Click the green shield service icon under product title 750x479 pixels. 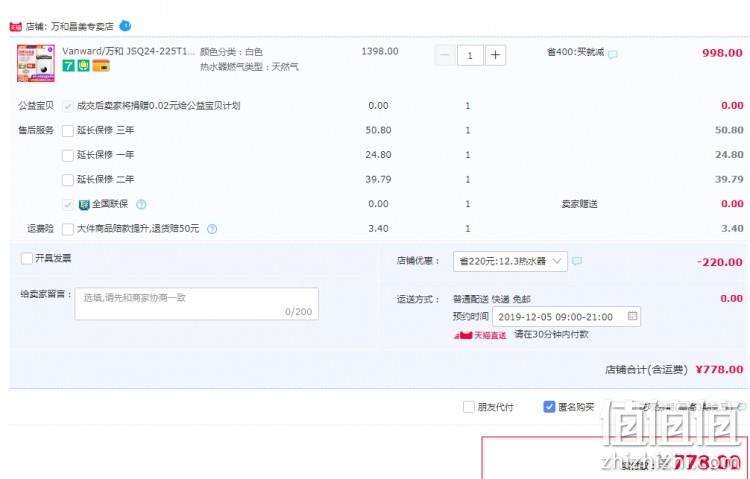84,66
